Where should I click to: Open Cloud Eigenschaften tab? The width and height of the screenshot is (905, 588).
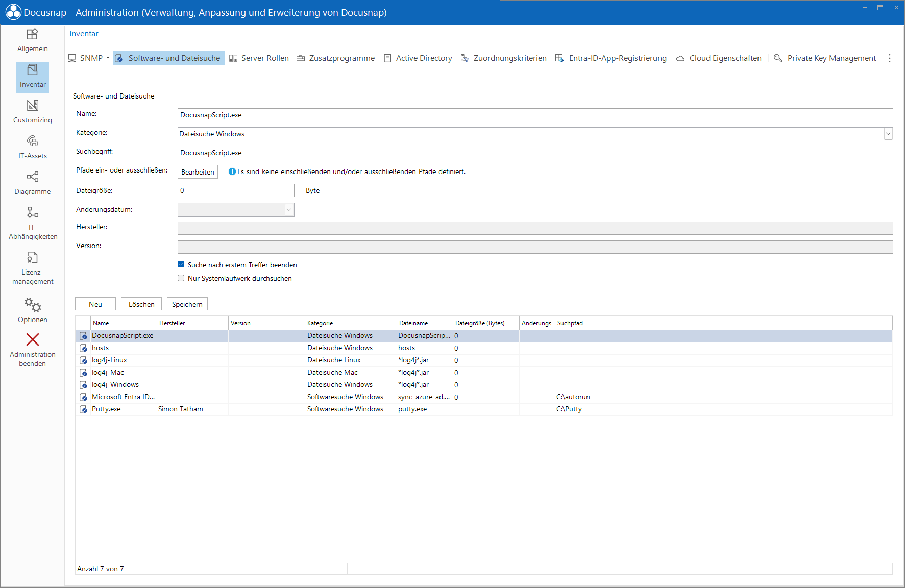pyautogui.click(x=719, y=58)
